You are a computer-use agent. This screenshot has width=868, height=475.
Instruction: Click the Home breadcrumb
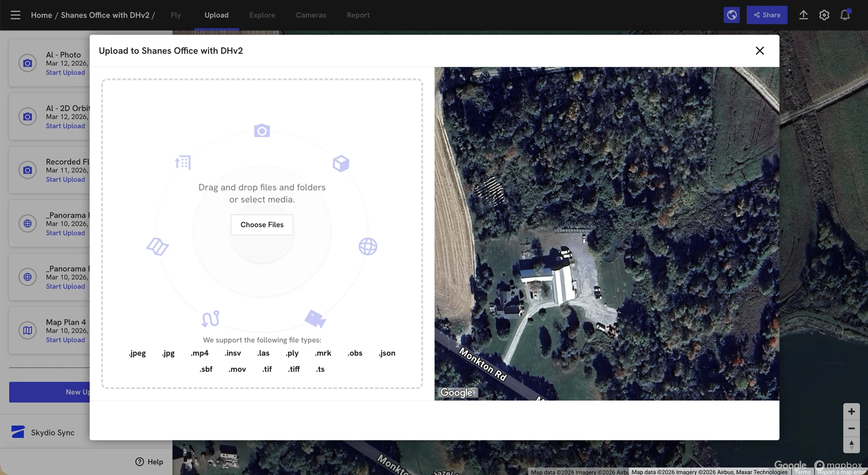41,15
